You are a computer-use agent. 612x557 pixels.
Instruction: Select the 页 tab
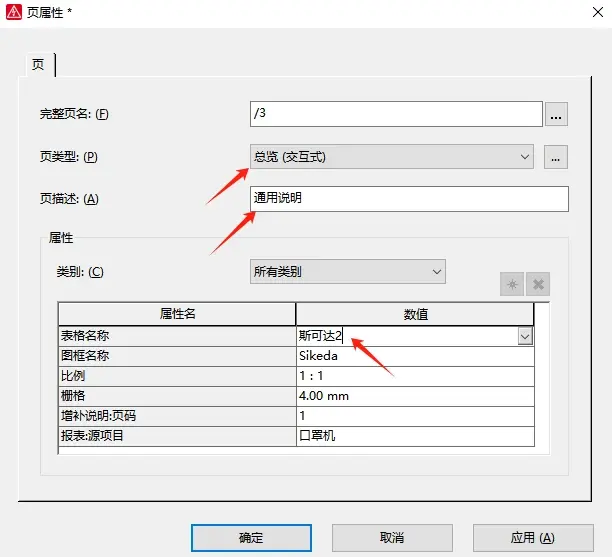tap(38, 64)
